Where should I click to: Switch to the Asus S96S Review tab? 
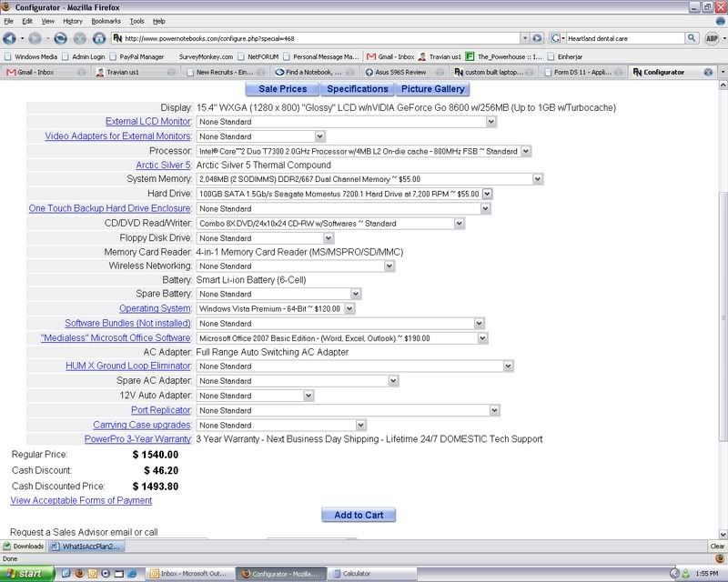403,72
